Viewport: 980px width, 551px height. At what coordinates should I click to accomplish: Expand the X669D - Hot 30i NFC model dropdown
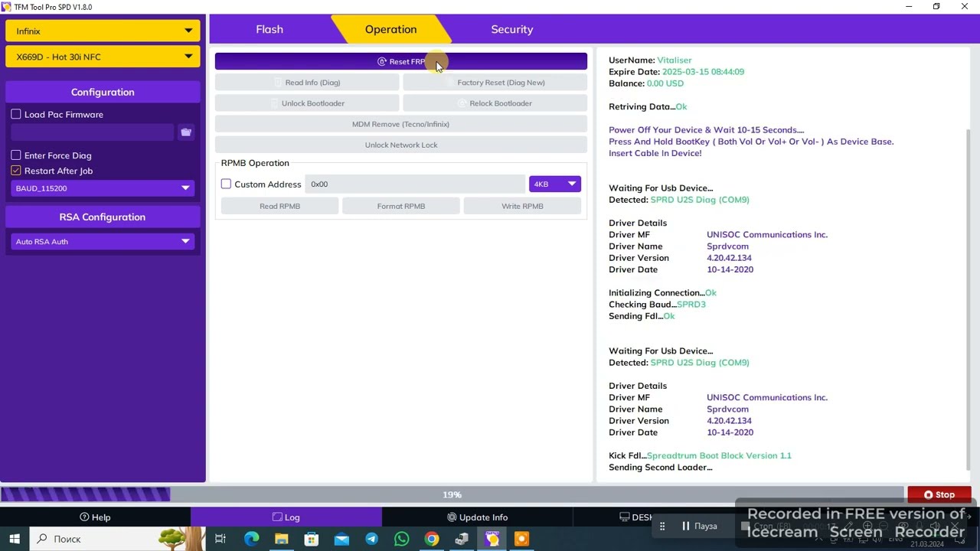[x=103, y=57]
